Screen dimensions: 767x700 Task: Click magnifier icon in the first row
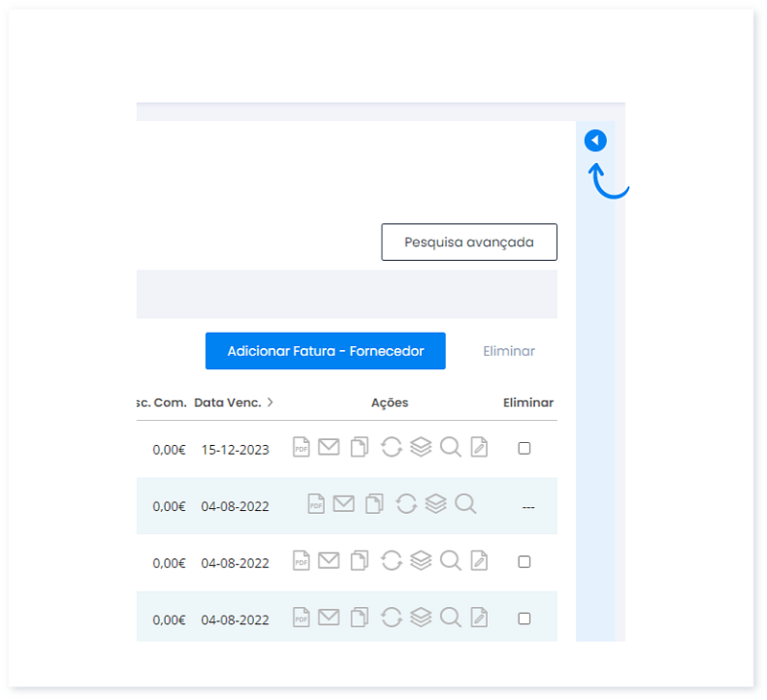(x=451, y=448)
